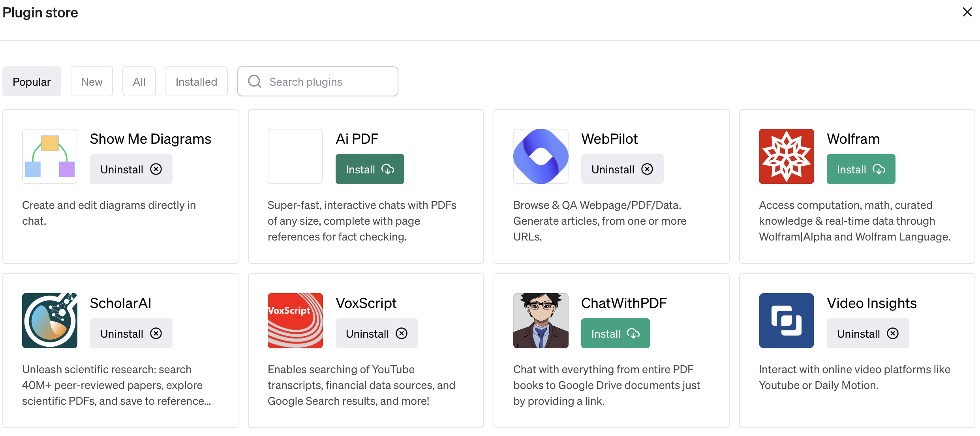Click the Ai PDF plugin title

(x=357, y=139)
